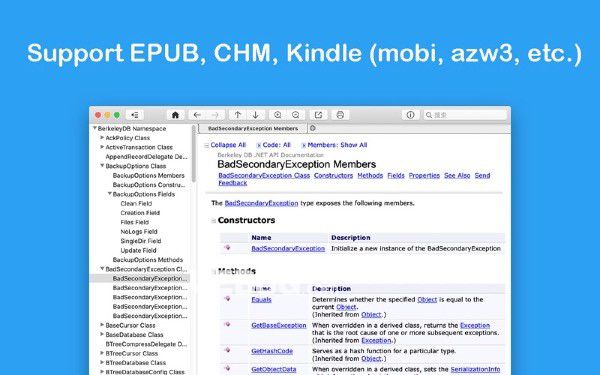Select Files Field in the tree
The width and height of the screenshot is (600, 375).
coord(134,222)
